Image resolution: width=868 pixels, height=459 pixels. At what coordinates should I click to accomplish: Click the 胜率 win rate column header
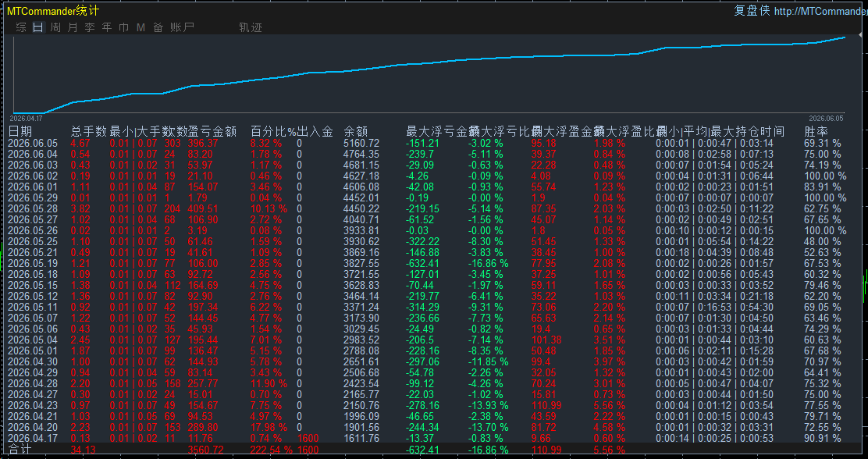coord(816,132)
